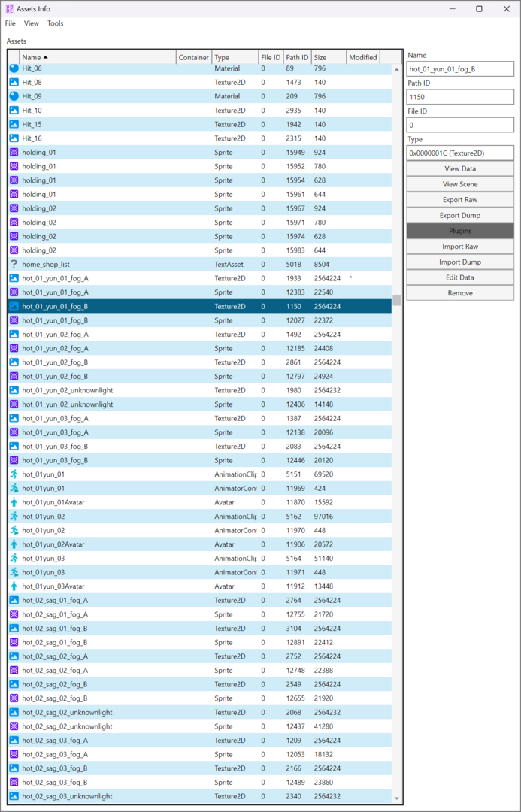Click the View Data button

pyautogui.click(x=460, y=169)
